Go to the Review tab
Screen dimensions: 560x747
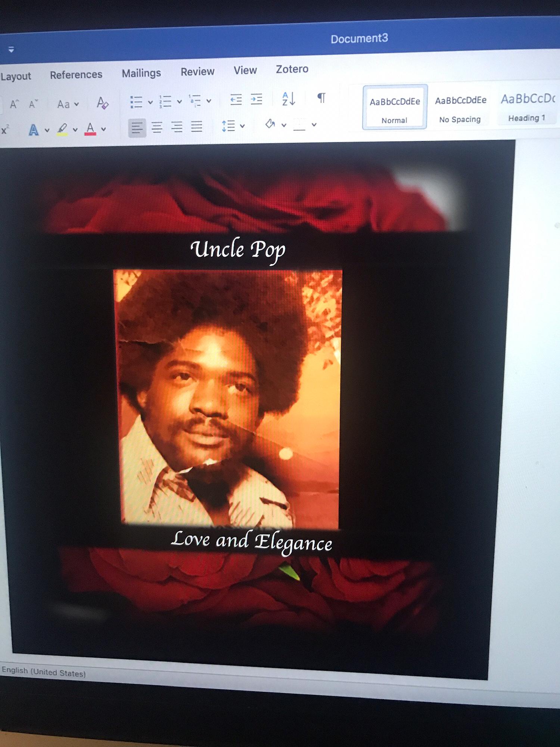click(x=197, y=72)
